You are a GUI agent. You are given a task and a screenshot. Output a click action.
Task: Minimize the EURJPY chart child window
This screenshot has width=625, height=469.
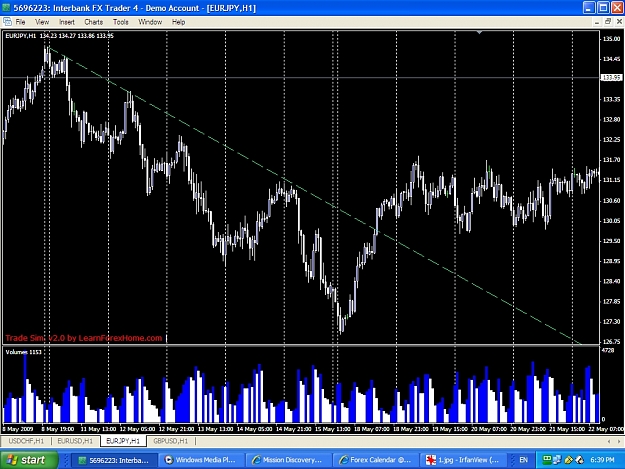pyautogui.click(x=597, y=22)
